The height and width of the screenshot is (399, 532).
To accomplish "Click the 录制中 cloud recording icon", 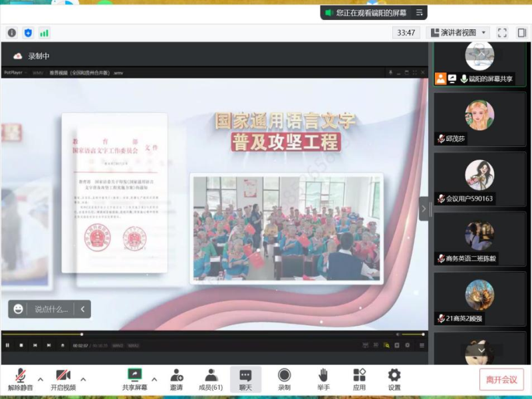I will point(18,56).
